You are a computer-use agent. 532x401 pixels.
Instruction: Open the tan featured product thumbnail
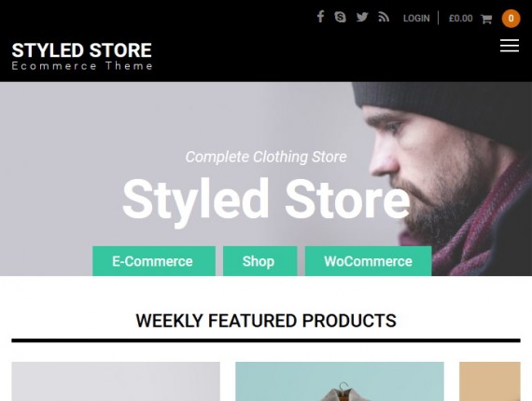490,381
